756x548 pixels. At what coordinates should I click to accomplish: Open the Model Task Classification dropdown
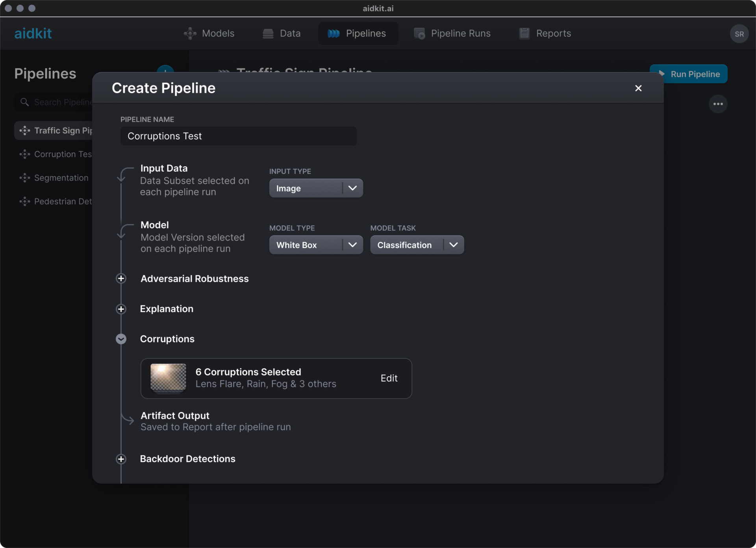[x=417, y=245]
